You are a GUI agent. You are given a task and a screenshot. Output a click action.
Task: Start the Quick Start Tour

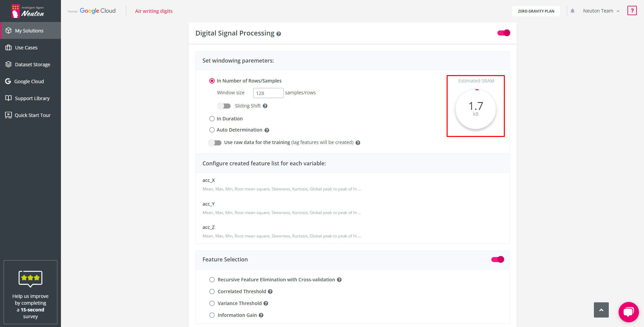pyautogui.click(x=30, y=115)
